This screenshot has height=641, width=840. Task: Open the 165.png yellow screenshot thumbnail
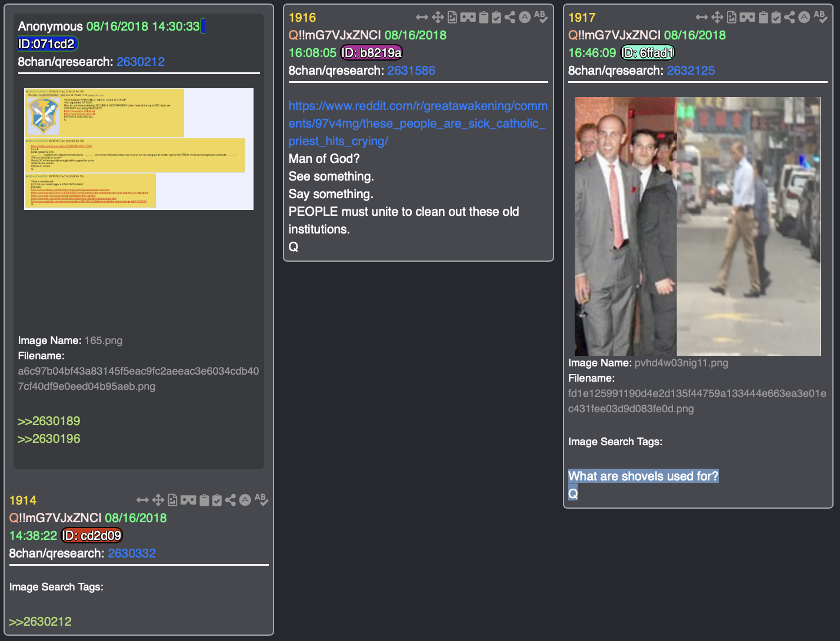click(x=139, y=149)
